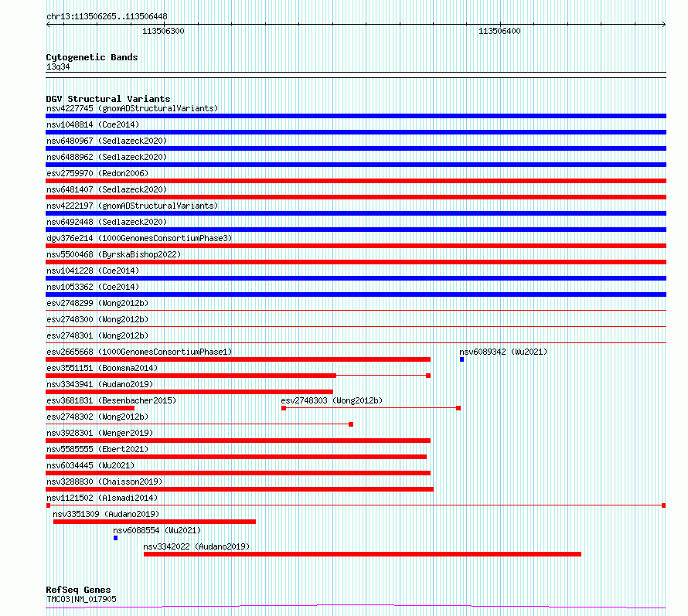Click the nsv6488962 (Sedlazeck2020) label
688x616 pixels.
point(107,157)
